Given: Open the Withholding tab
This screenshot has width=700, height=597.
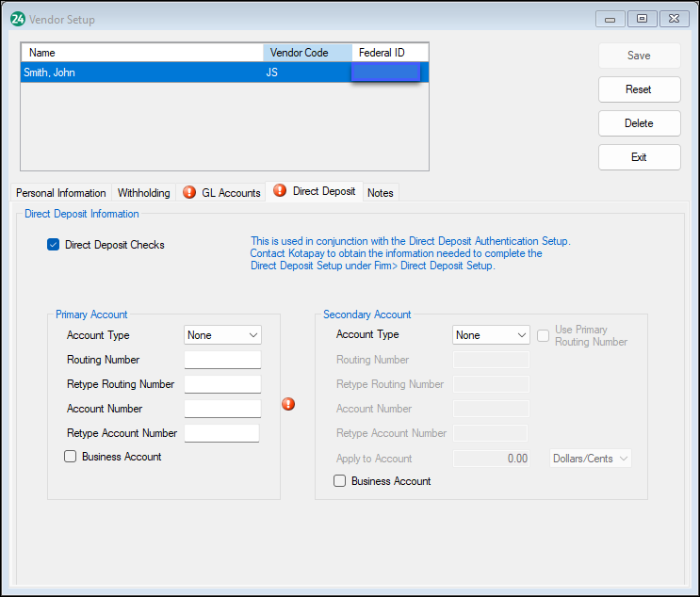Looking at the screenshot, I should [143, 193].
